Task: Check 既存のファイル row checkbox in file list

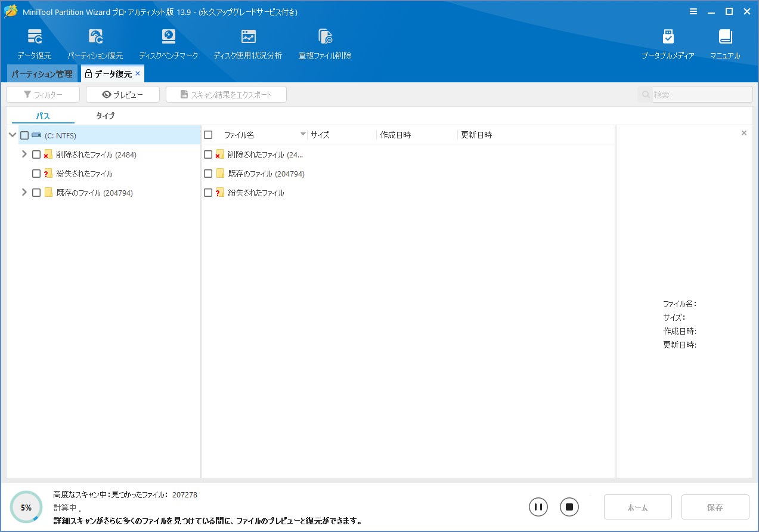Action: (x=208, y=174)
